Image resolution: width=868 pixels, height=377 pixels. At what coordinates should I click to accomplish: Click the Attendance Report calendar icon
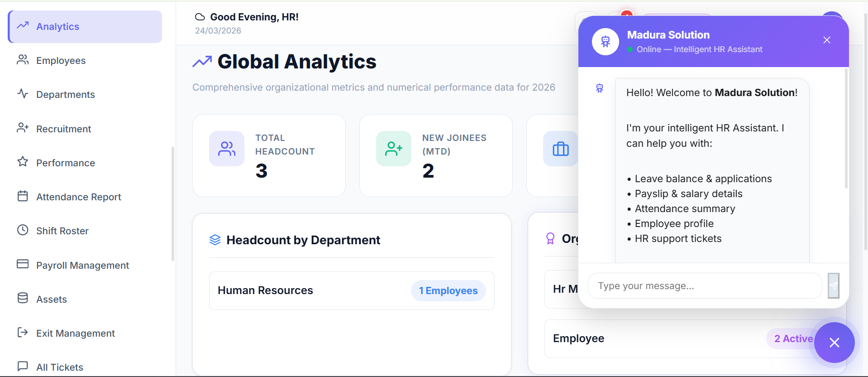(23, 196)
